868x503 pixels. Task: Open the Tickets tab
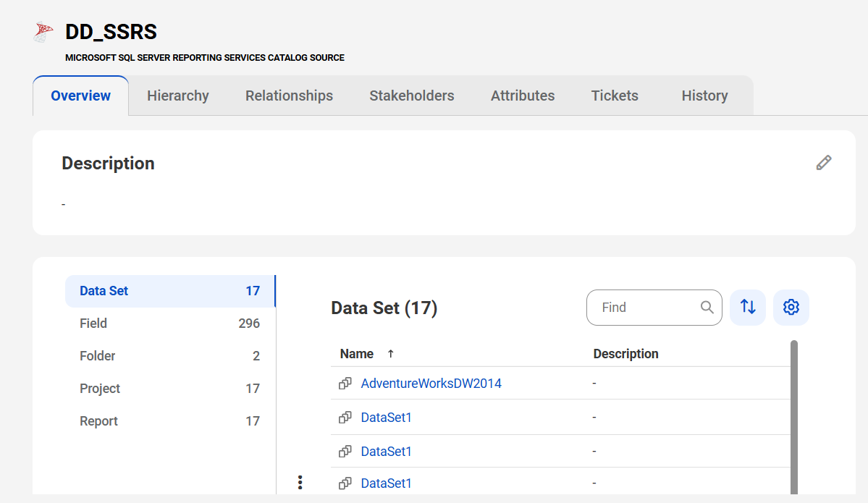click(x=615, y=96)
